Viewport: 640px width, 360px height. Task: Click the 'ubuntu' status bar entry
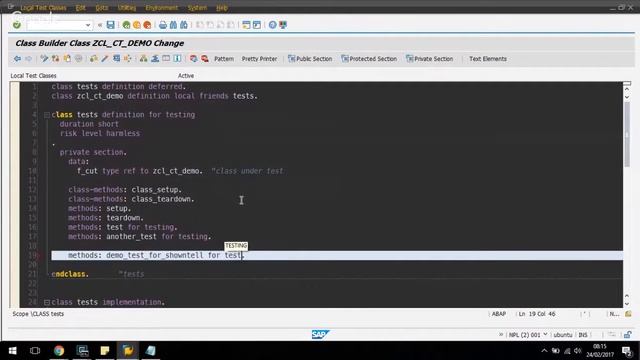coord(563,335)
